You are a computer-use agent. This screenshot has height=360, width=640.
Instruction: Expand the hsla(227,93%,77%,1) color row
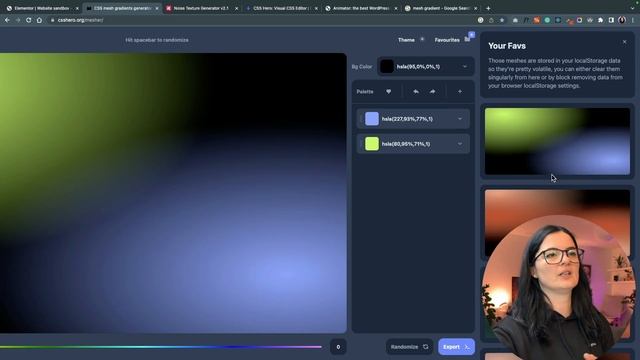coord(460,119)
